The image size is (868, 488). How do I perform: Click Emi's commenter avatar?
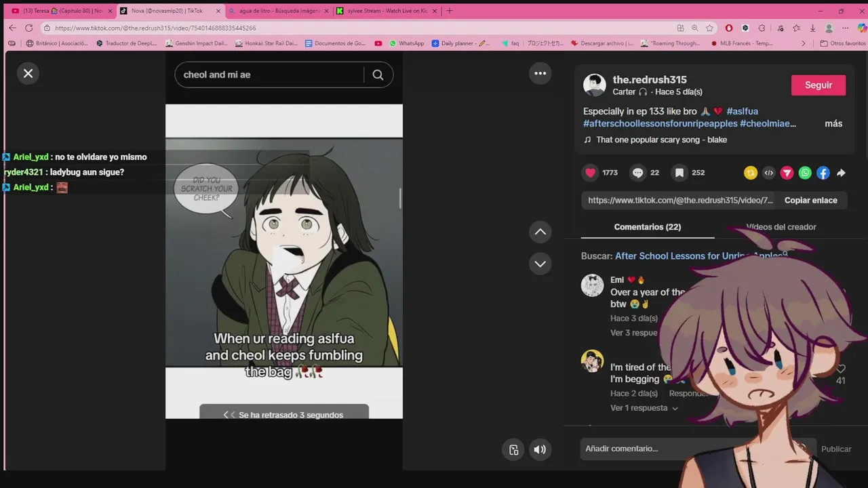click(x=593, y=285)
